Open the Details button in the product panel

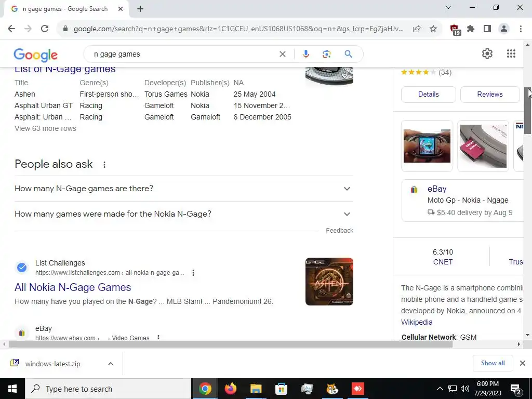[x=429, y=95]
